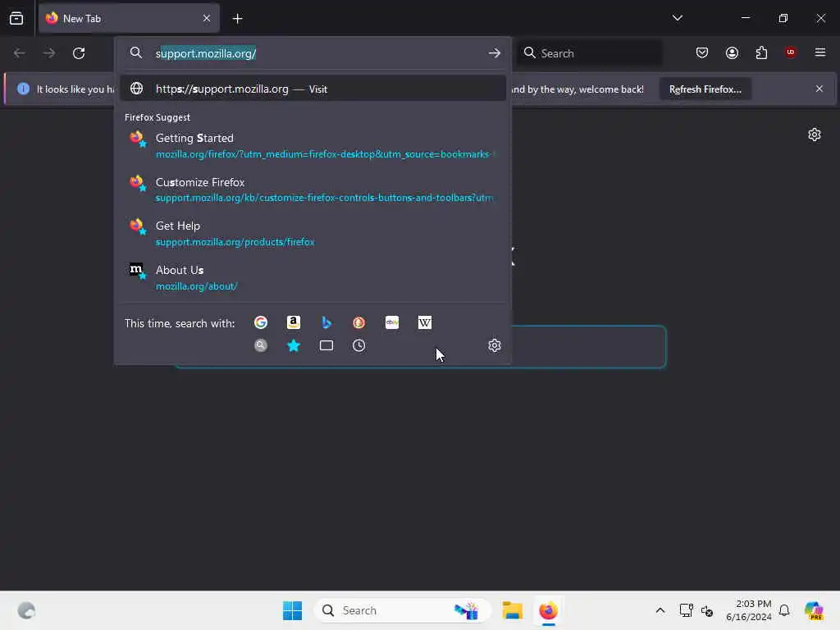Search in open Tabs icon
This screenshot has width=840, height=630.
tap(326, 345)
